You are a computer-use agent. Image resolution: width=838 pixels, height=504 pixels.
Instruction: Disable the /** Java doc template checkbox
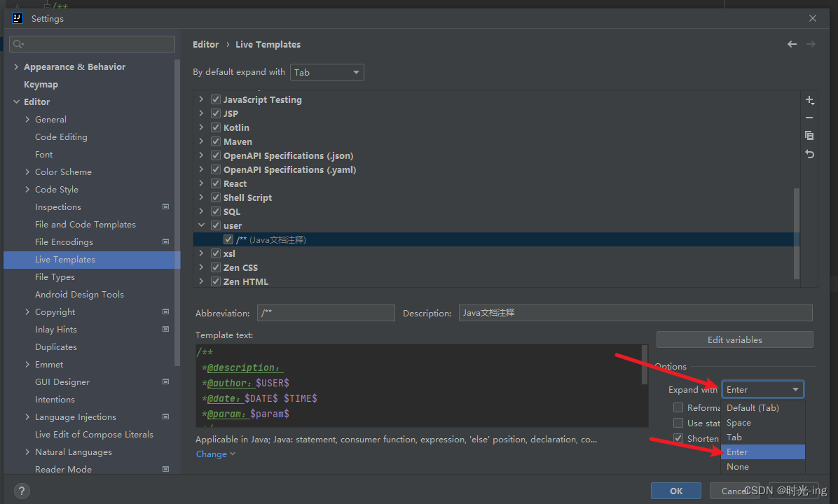(x=228, y=239)
